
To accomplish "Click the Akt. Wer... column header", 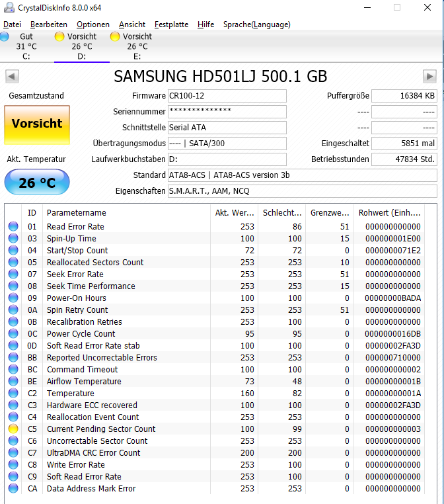I will (235, 213).
